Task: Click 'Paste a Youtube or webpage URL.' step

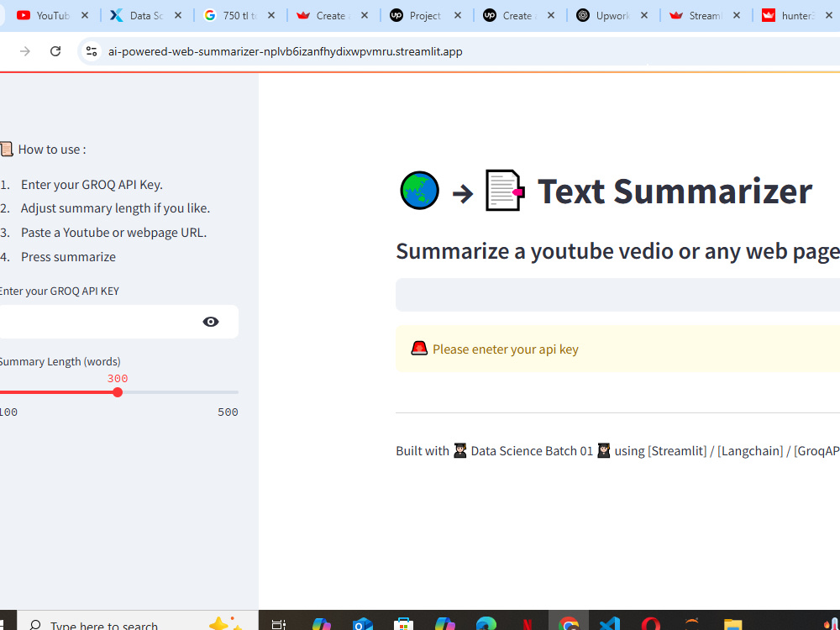Action: [x=113, y=233]
